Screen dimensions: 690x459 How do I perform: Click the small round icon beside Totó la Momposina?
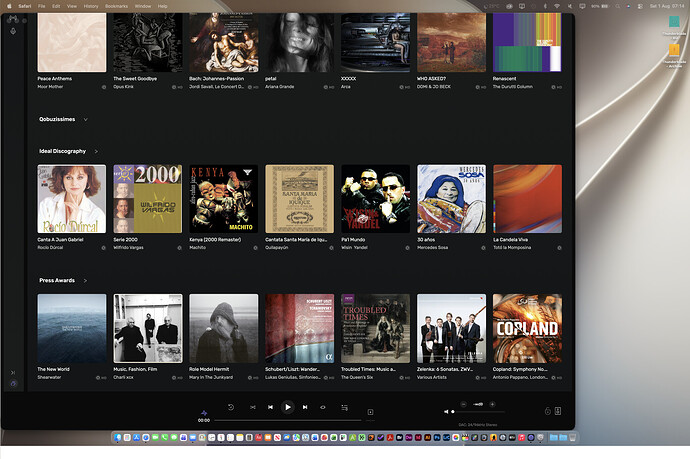559,248
